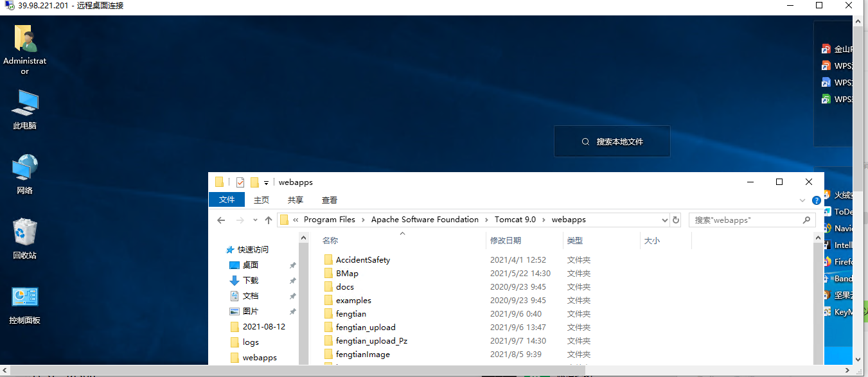Viewport: 868px width, 377px height.
Task: Click Apache Software Foundation in breadcrumb path
Action: click(425, 220)
